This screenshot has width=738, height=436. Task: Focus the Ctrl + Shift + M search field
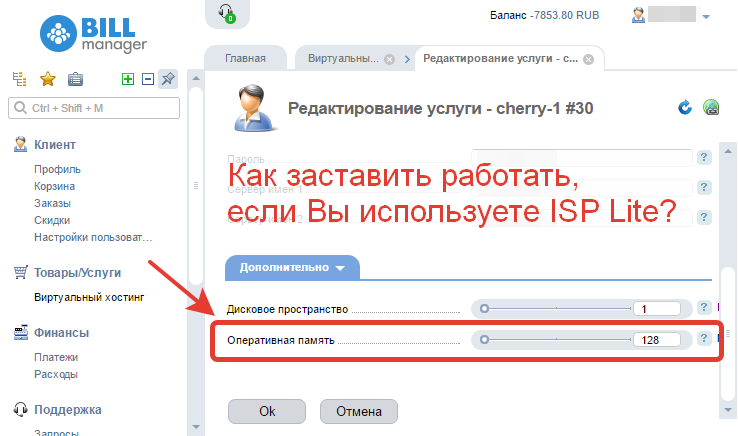pyautogui.click(x=94, y=108)
